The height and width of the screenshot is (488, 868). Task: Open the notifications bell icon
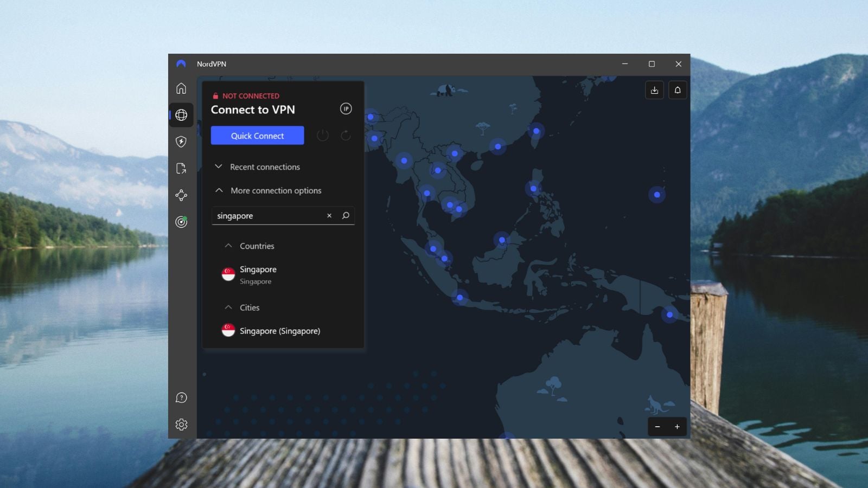[x=677, y=90]
